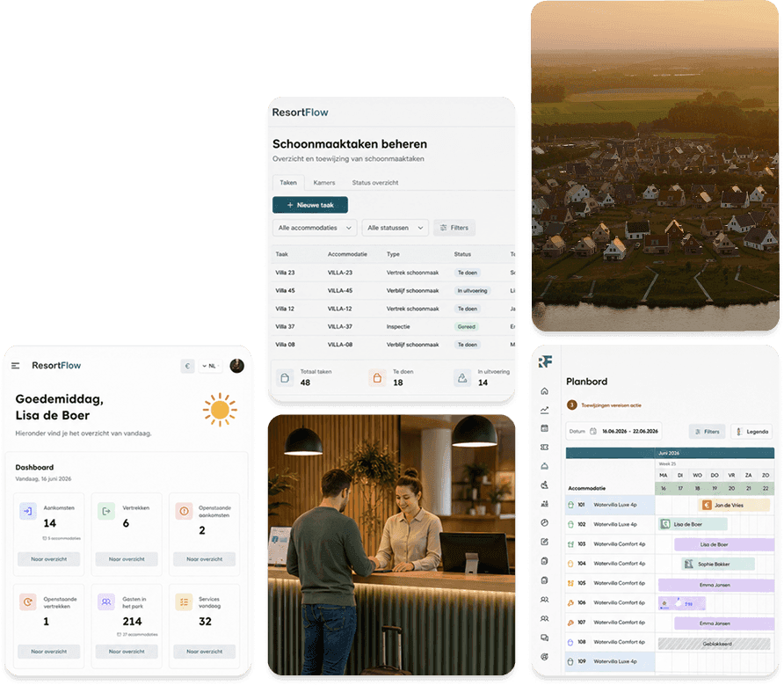
Task: Click accommodation 101 status icon
Action: coord(570,505)
